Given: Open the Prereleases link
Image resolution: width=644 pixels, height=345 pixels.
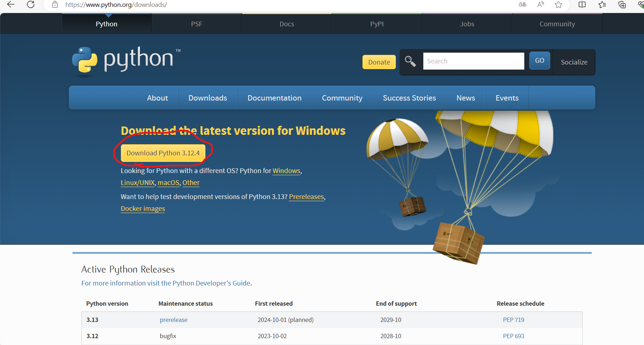Looking at the screenshot, I should coord(306,197).
